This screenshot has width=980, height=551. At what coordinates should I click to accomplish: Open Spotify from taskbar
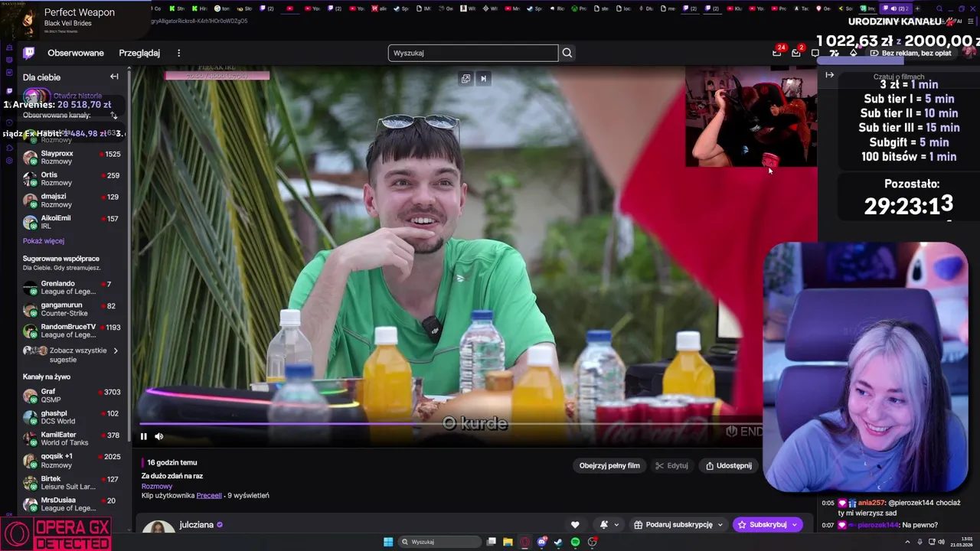pyautogui.click(x=575, y=542)
